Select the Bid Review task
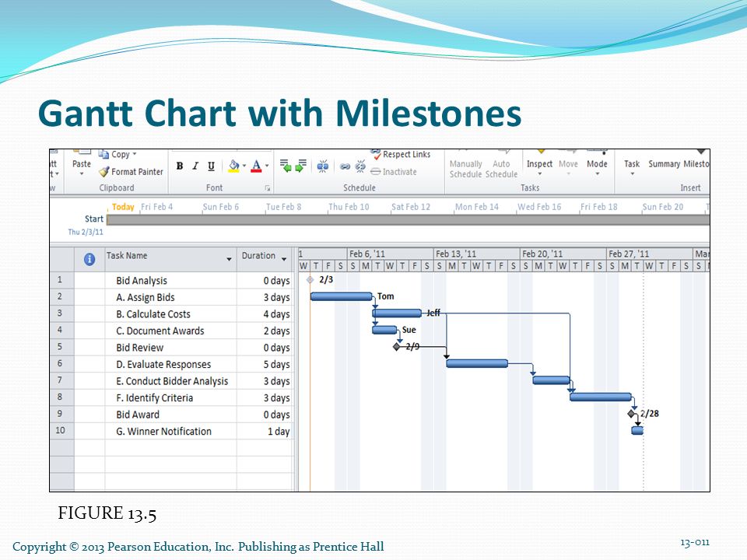 (x=139, y=347)
